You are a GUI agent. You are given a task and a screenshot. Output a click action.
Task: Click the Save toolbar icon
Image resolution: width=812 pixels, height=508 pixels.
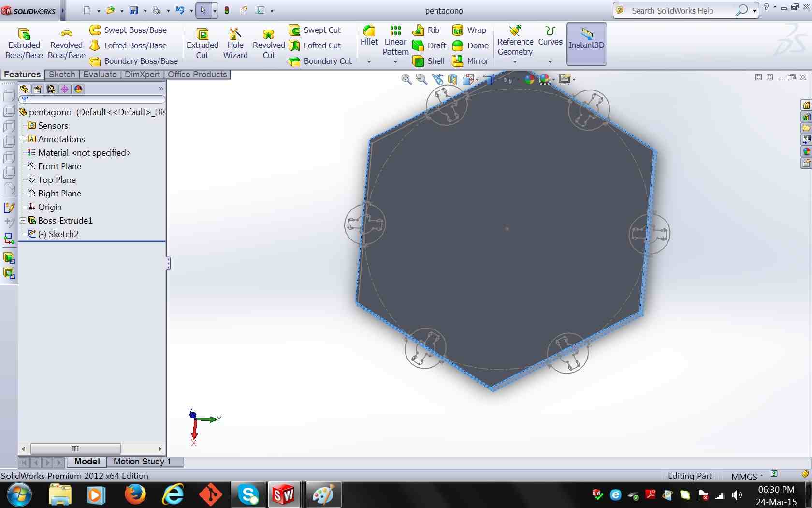click(134, 10)
